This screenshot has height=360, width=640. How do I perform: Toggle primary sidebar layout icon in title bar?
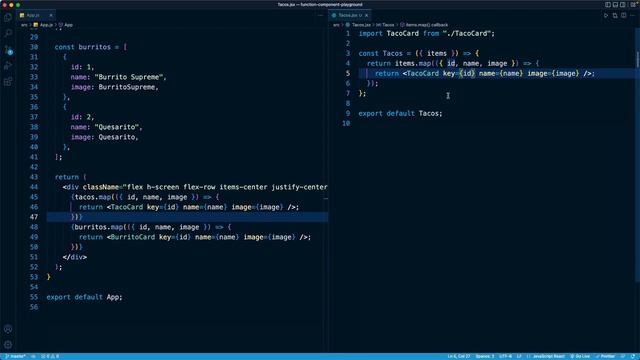pyautogui.click(x=608, y=4)
